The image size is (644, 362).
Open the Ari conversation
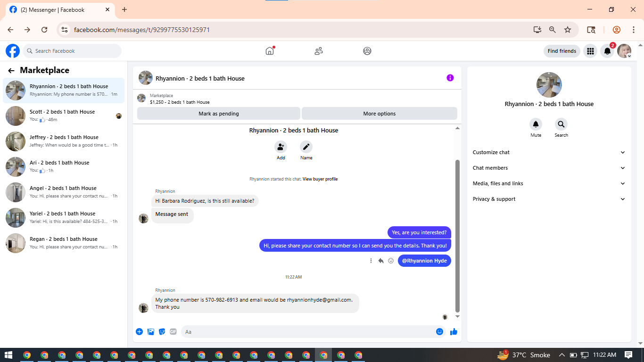pos(64,167)
